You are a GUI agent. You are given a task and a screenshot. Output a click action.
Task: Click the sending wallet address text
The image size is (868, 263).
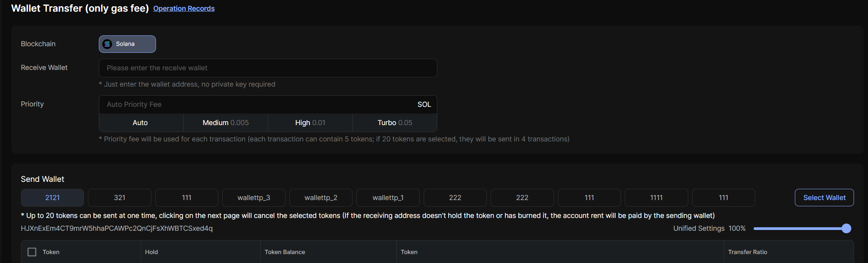[x=117, y=228]
